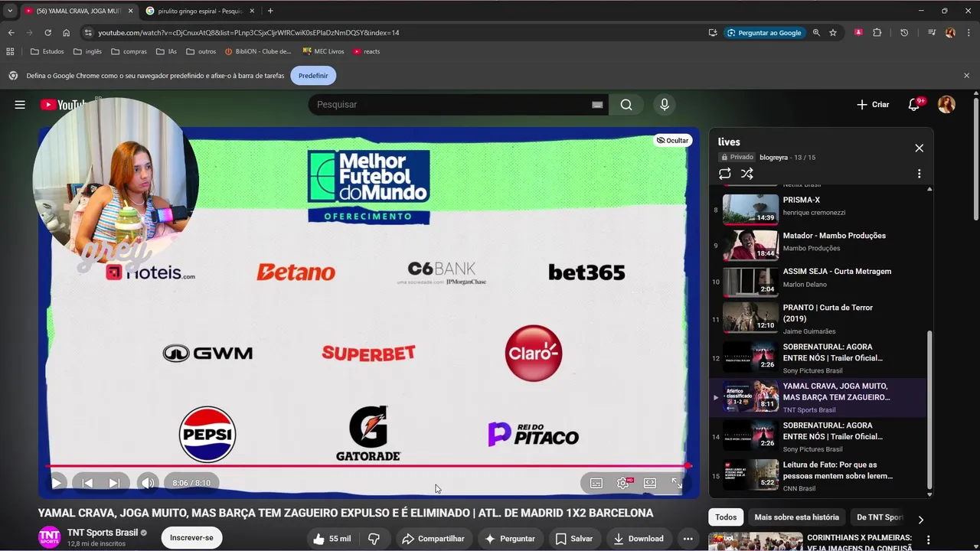Start voice search with the microphone icon
This screenshot has height=551, width=980.
coord(665,105)
